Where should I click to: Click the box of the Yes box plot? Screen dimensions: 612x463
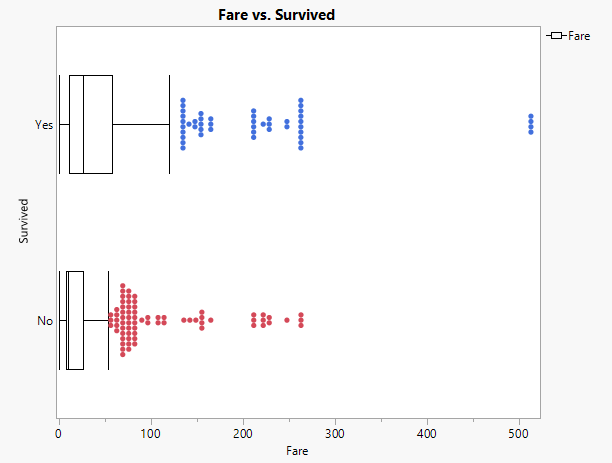point(91,125)
